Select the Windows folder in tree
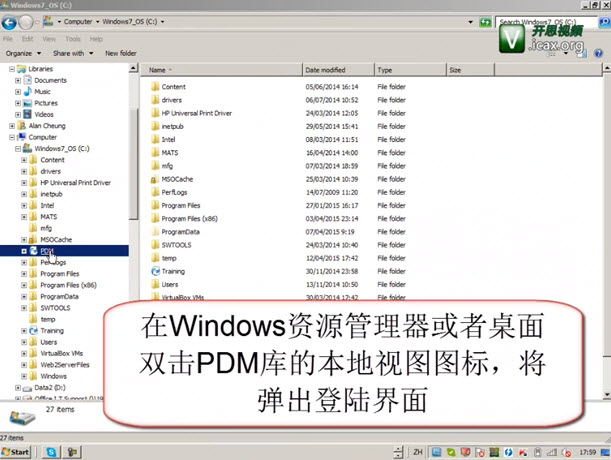This screenshot has height=460, width=611. point(53,376)
